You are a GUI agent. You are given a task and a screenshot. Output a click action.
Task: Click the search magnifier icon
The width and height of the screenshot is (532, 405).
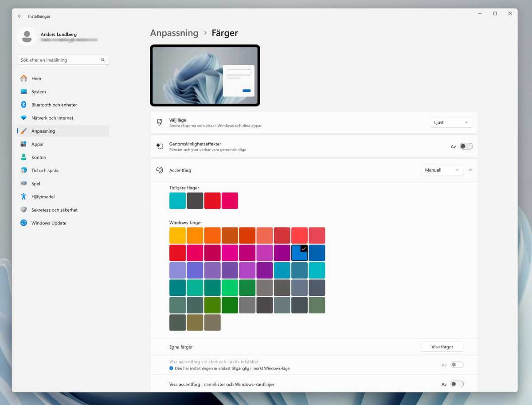103,60
